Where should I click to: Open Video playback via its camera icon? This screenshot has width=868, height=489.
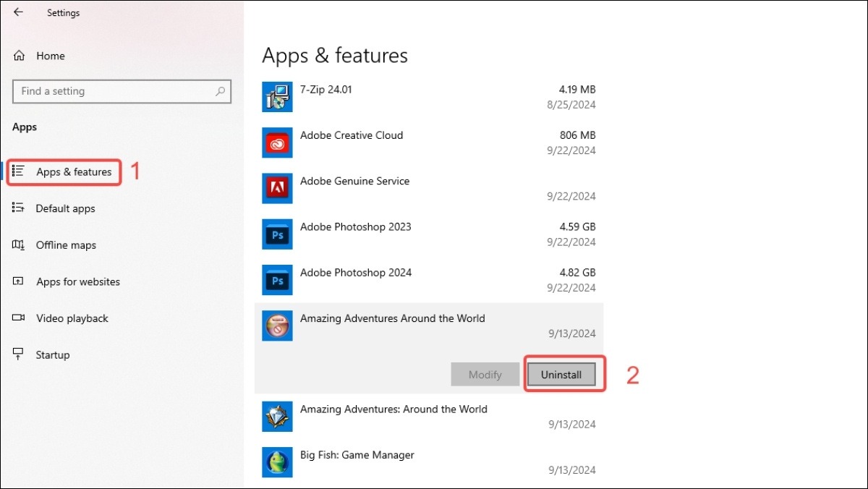click(19, 318)
